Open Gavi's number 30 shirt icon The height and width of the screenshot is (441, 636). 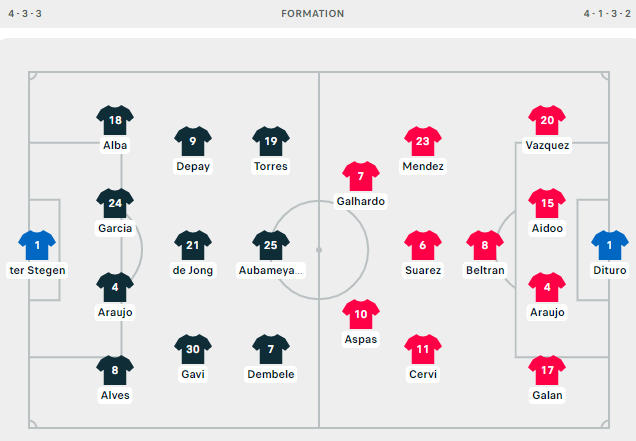193,349
